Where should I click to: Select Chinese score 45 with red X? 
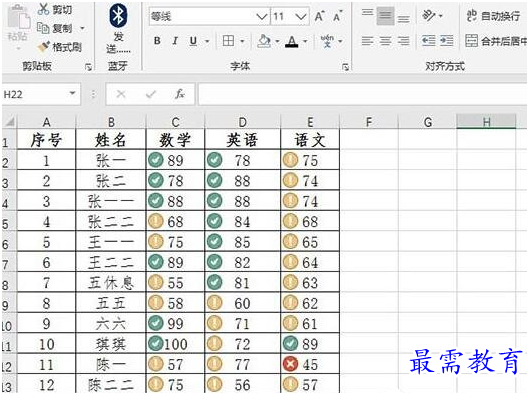(310, 365)
